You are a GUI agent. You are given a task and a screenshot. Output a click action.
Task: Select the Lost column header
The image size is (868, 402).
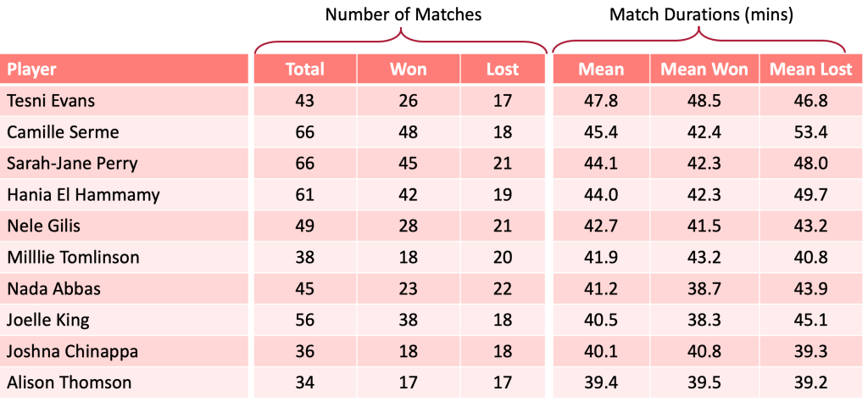coord(503,70)
